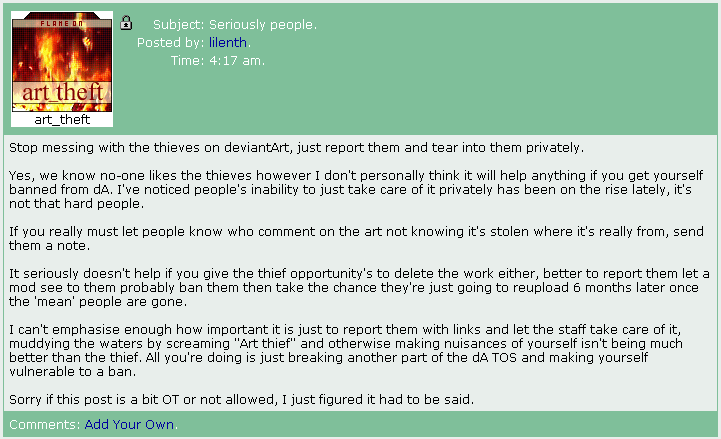Click the padlock icon beside the subject
The image size is (721, 439).
[x=126, y=23]
